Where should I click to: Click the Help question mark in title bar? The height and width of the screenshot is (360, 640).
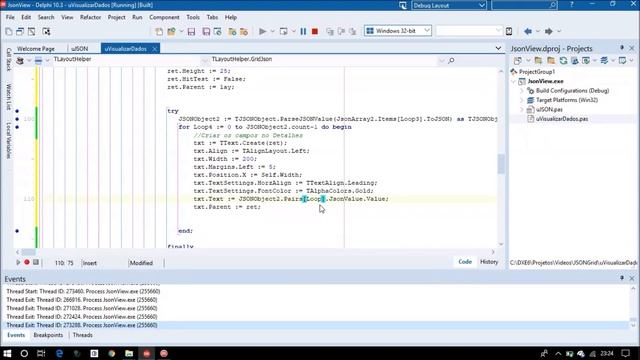(571, 4)
